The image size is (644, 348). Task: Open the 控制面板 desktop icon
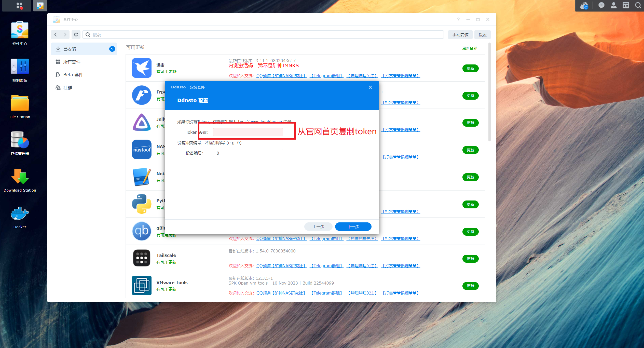tap(20, 67)
